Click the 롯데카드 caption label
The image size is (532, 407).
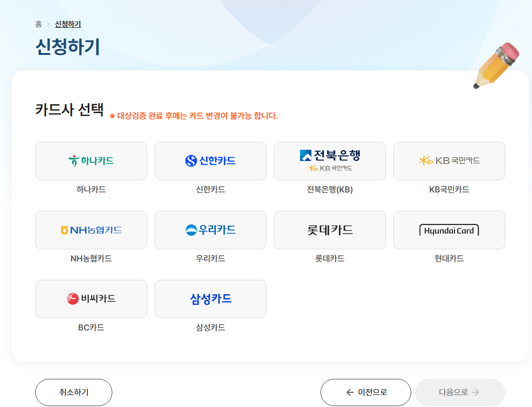coord(330,259)
